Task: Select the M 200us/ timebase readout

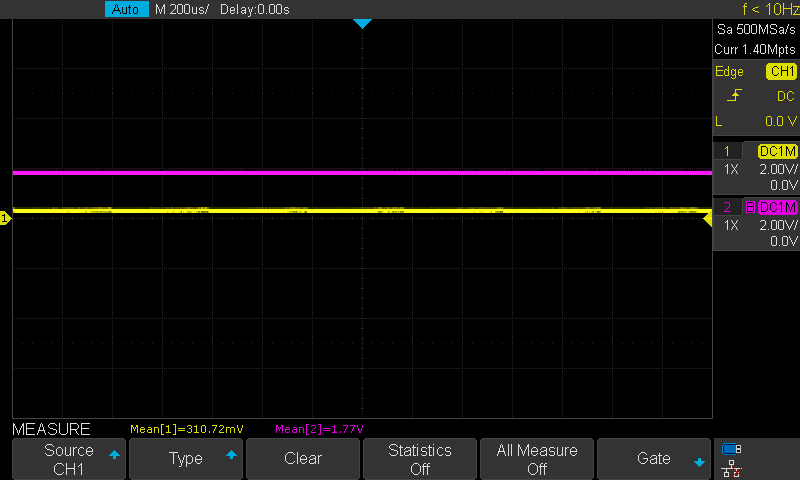Action: [182, 9]
